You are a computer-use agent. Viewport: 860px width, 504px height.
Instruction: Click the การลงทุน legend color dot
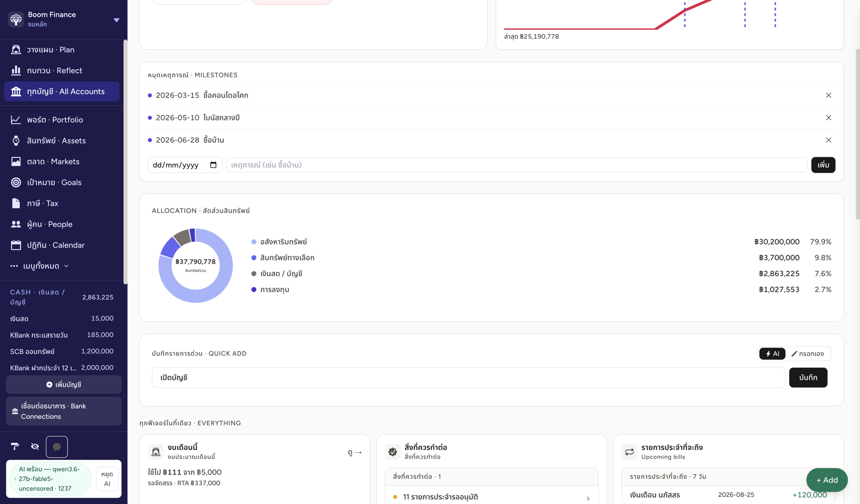(254, 290)
